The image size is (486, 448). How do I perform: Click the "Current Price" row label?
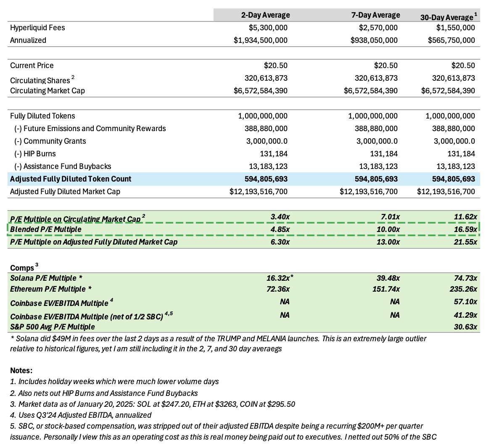click(x=32, y=66)
